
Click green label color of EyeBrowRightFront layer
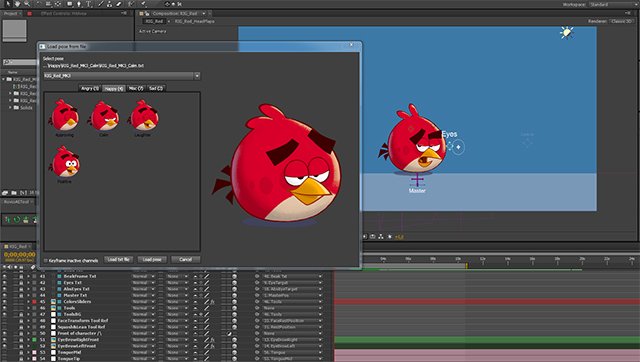tap(34, 340)
